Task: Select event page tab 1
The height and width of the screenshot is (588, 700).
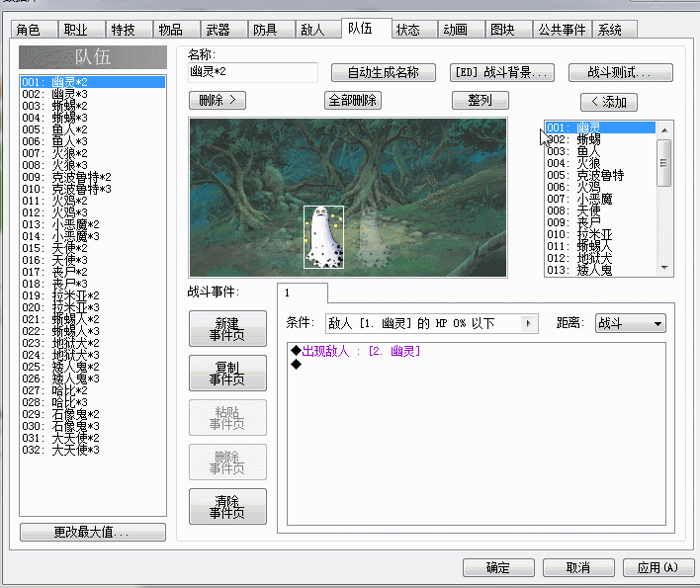Action: pos(303,294)
